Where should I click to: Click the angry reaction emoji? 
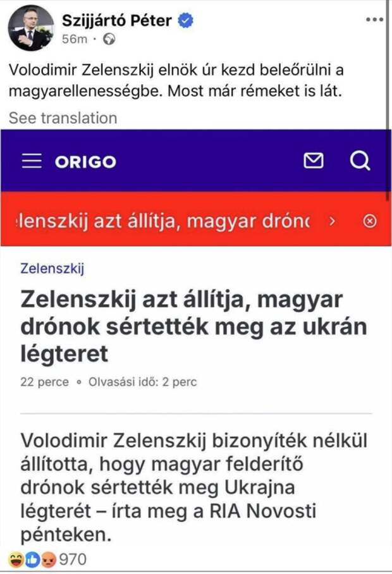pos(47,559)
